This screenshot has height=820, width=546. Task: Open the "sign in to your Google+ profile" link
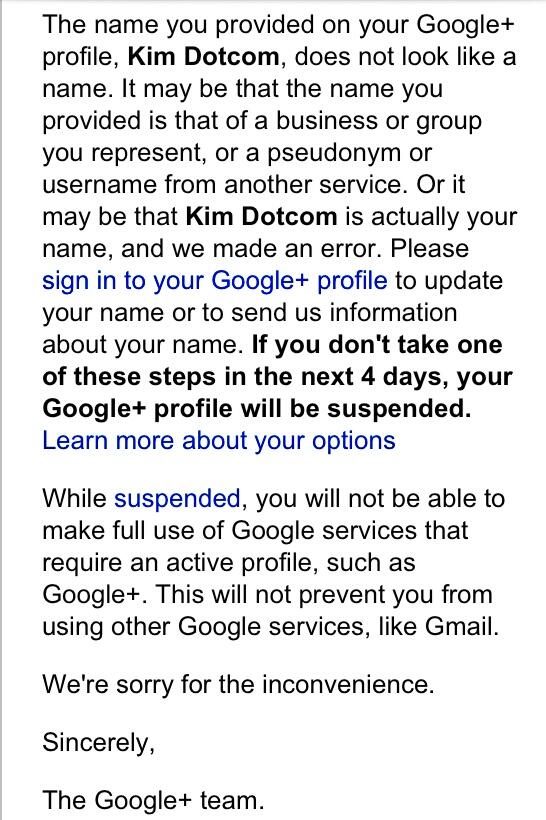coord(215,281)
